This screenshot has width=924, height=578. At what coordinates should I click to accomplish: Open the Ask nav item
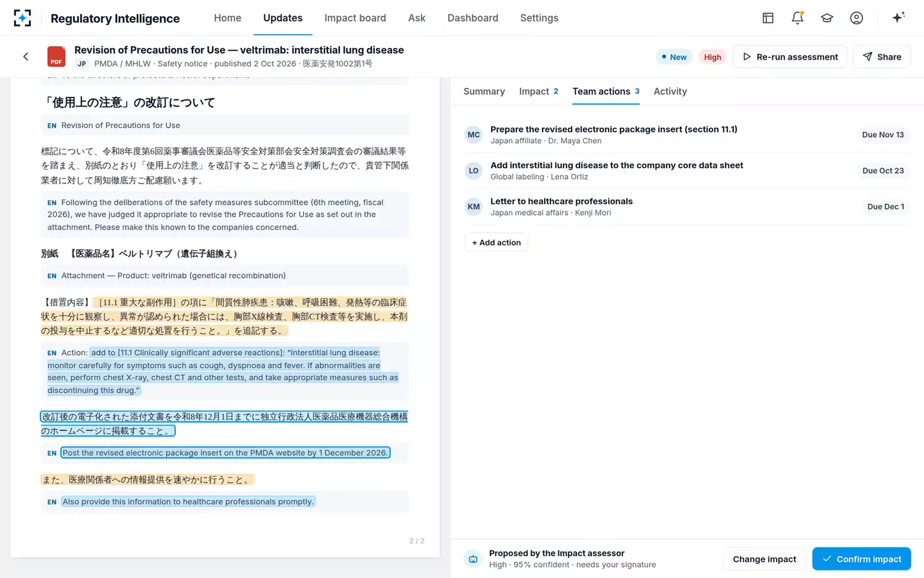417,18
